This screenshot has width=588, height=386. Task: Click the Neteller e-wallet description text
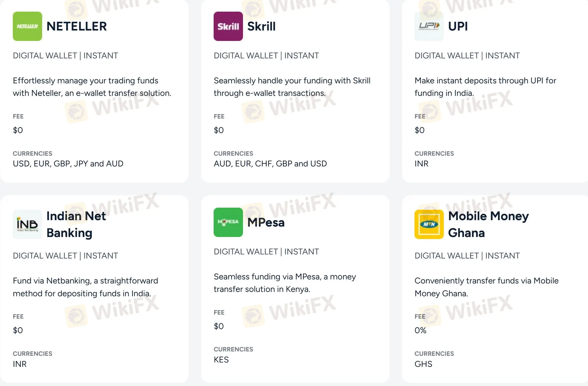pyautogui.click(x=92, y=87)
